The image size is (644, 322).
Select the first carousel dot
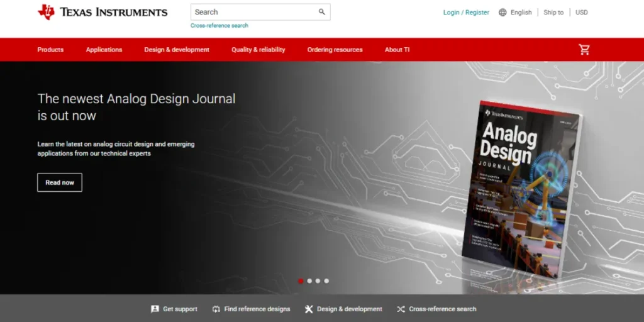pos(301,281)
